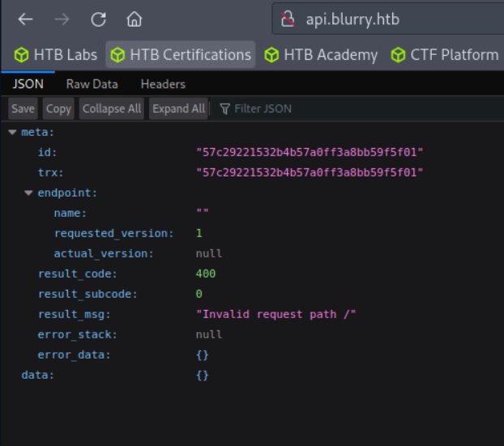The width and height of the screenshot is (504, 446).
Task: Switch to the Raw Data tab
Action: (x=92, y=84)
